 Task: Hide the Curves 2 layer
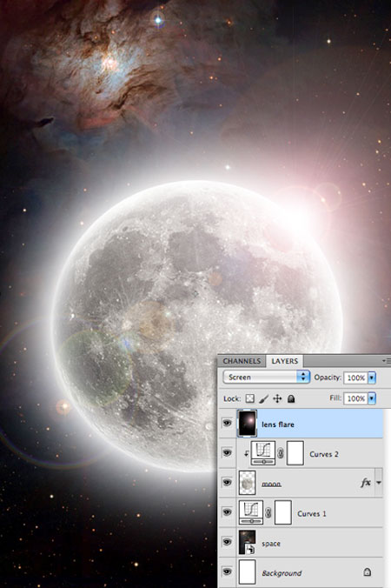[227, 453]
